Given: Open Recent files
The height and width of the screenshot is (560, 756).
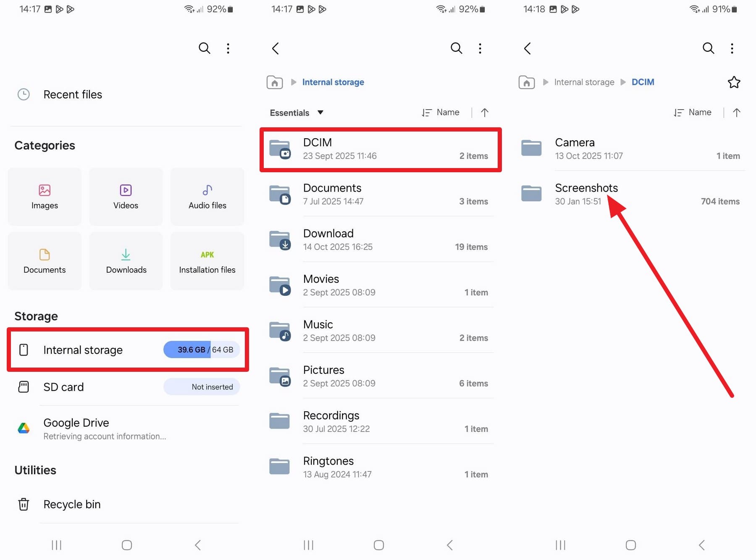Looking at the screenshot, I should (73, 94).
